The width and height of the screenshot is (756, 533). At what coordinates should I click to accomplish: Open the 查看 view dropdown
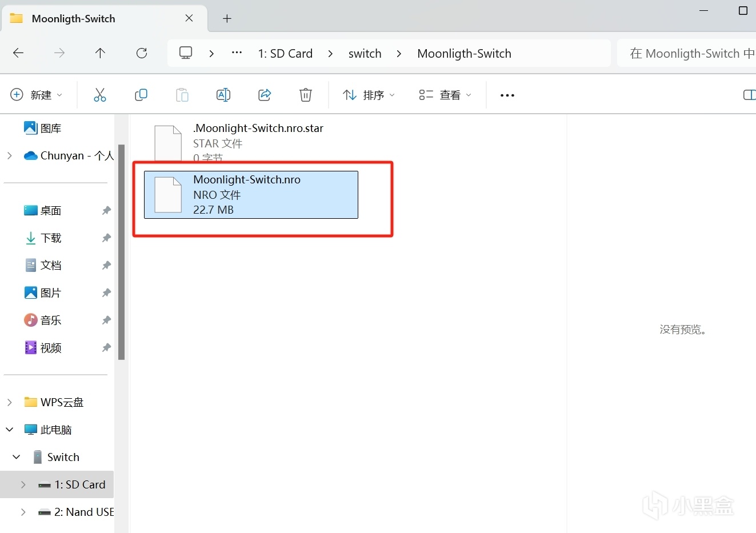(445, 95)
